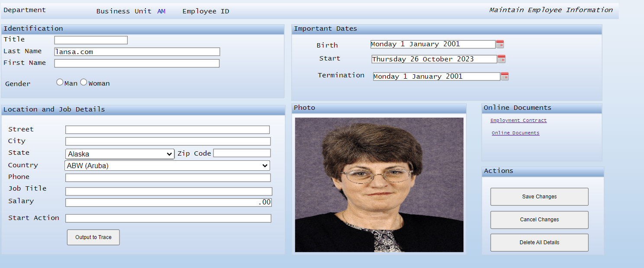
Task: Select the Woman gender option
Action: (84, 83)
